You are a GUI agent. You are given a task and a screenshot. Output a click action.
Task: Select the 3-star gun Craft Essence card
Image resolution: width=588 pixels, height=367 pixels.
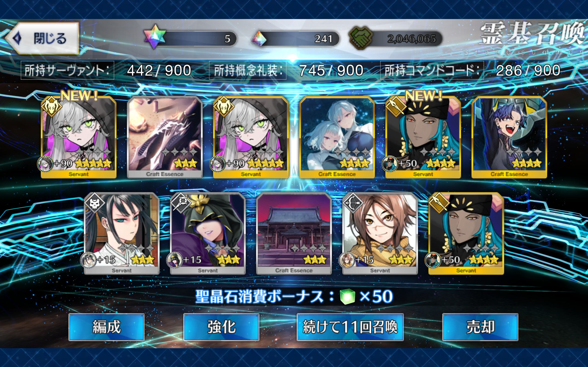coord(165,137)
